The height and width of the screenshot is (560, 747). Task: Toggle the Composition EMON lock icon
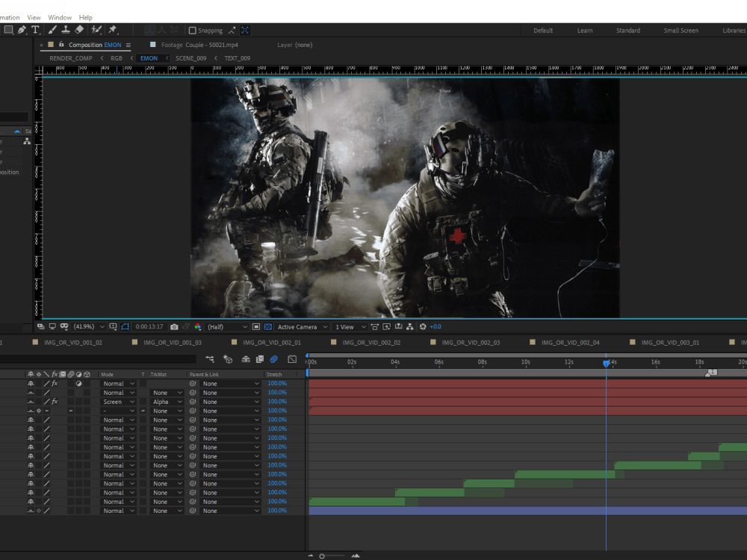click(61, 44)
